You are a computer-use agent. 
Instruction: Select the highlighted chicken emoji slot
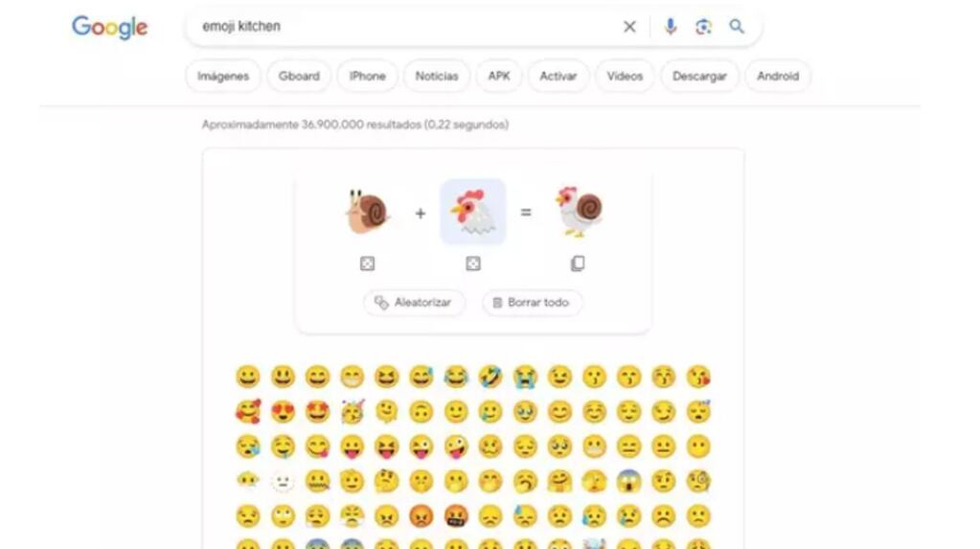pyautogui.click(x=473, y=212)
